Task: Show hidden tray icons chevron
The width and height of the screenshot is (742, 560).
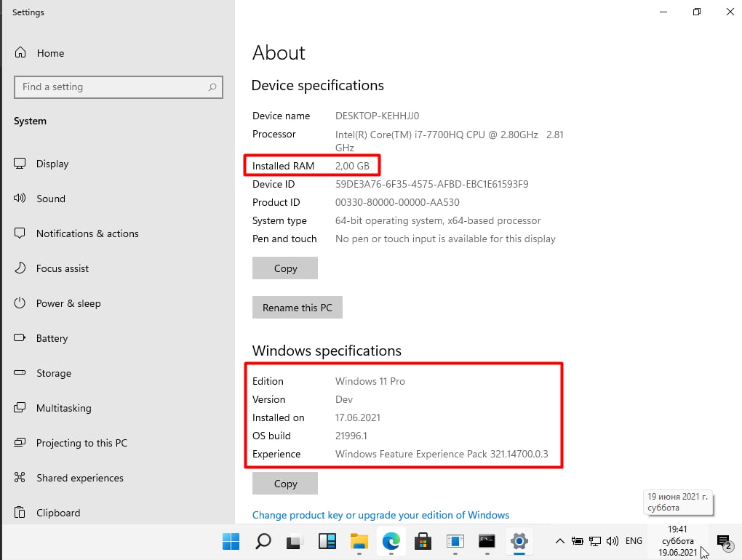Action: (x=560, y=541)
